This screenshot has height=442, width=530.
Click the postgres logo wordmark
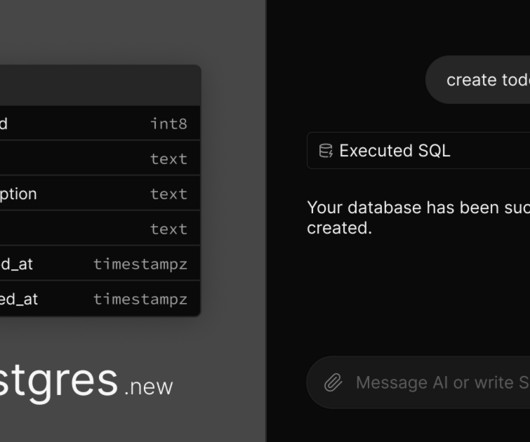tap(59, 382)
